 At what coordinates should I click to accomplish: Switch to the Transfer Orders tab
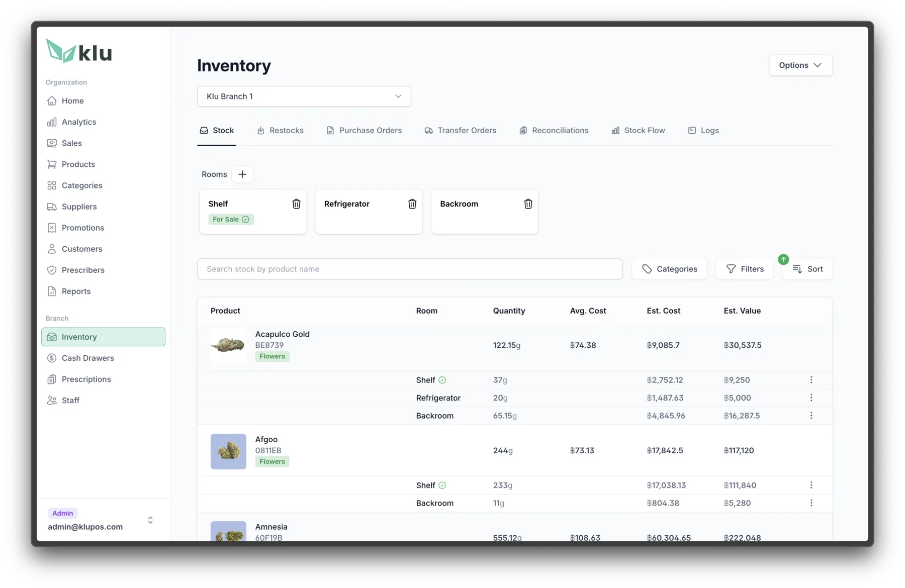click(x=460, y=131)
